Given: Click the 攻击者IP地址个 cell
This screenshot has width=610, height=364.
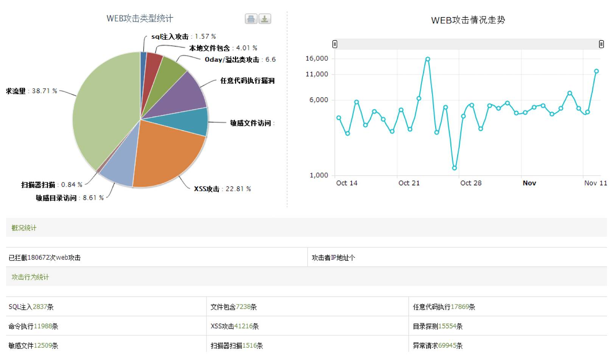Looking at the screenshot, I should [457, 258].
